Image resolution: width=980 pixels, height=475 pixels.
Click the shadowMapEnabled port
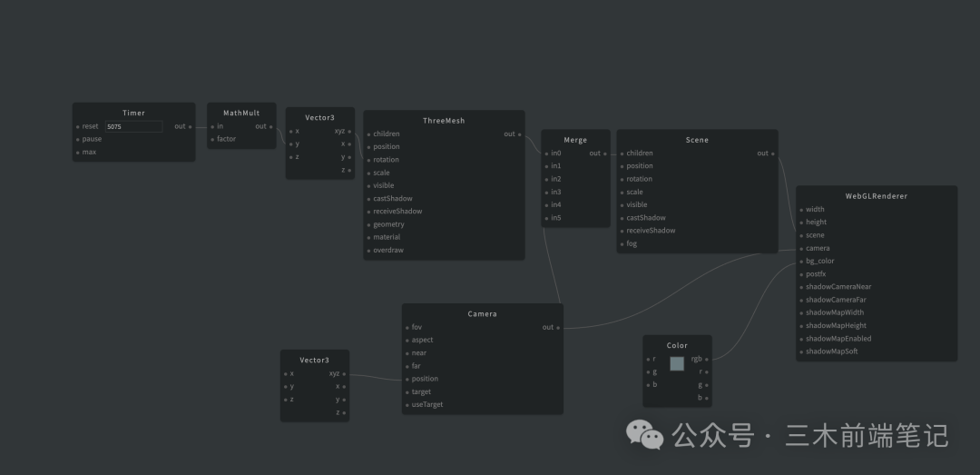pos(801,339)
